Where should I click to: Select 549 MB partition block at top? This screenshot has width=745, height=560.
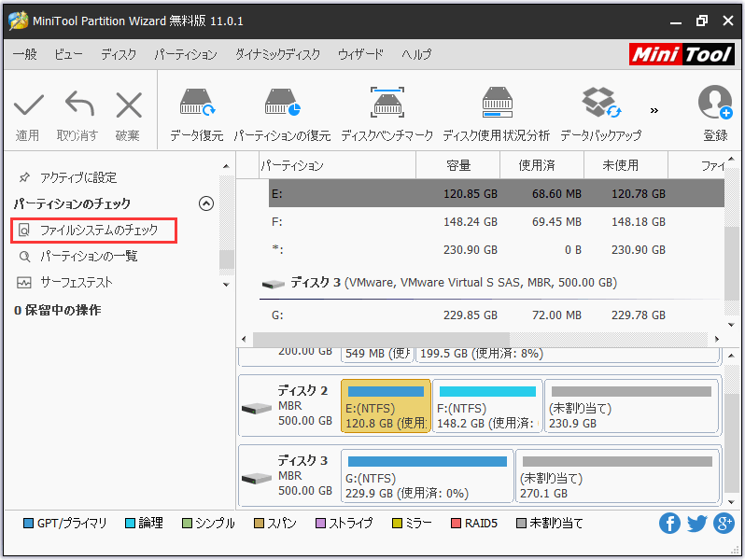(378, 356)
